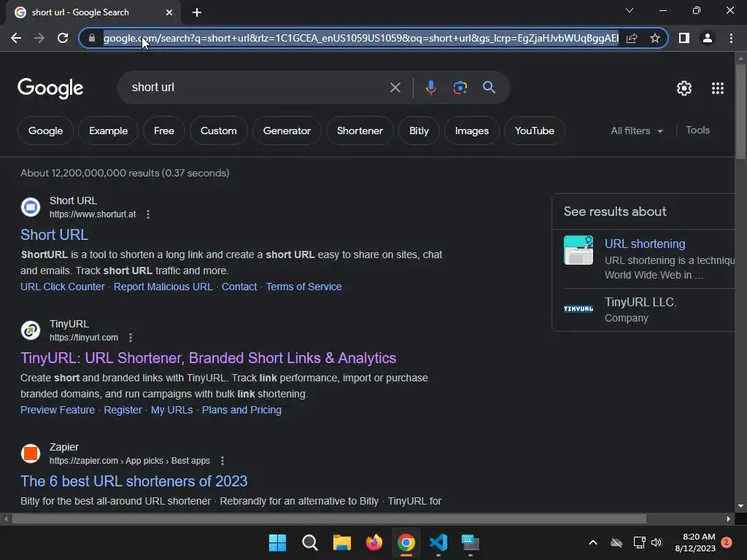Select the address bar URL
Viewport: 747px width, 560px height.
360,38
